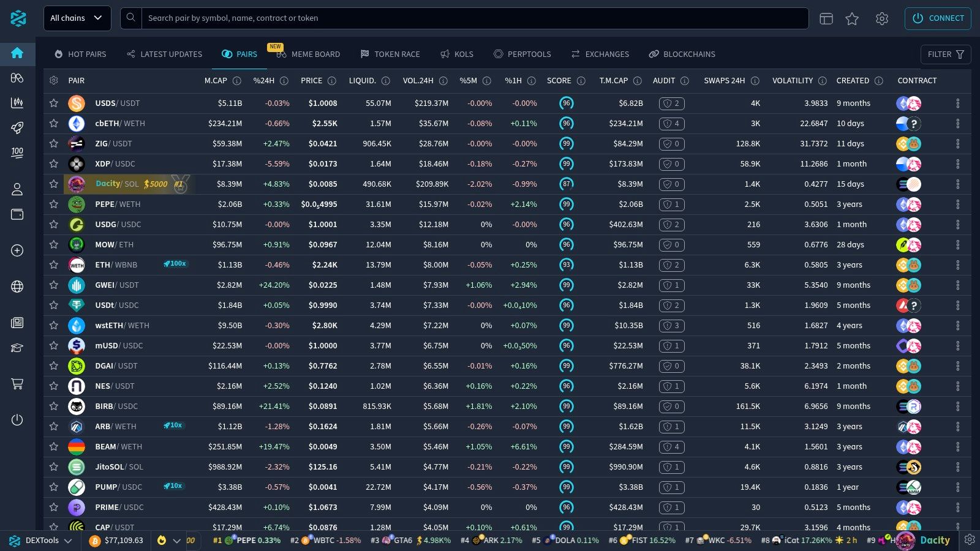
Task: Click table settings gear beside PAIR header
Action: (54, 81)
